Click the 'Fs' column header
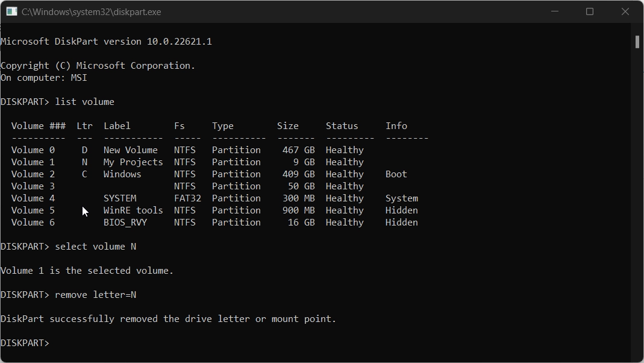Image resolution: width=644 pixels, height=363 pixels. coord(180,126)
